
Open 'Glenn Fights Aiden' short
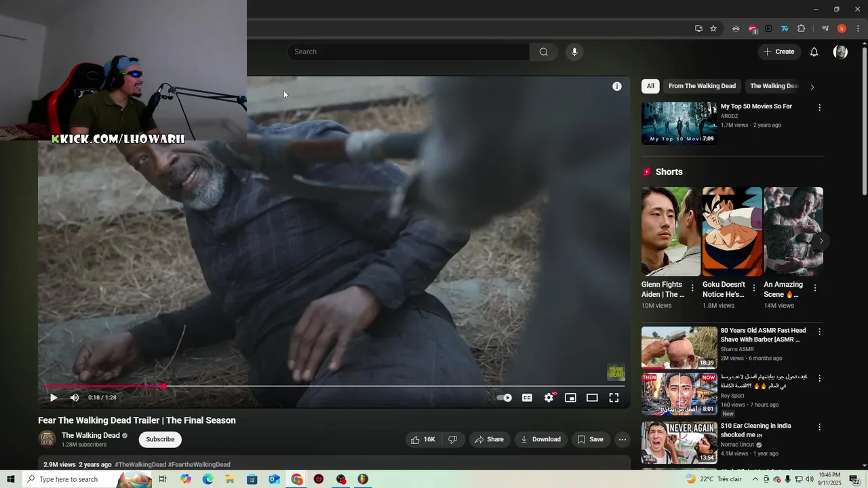click(x=671, y=231)
